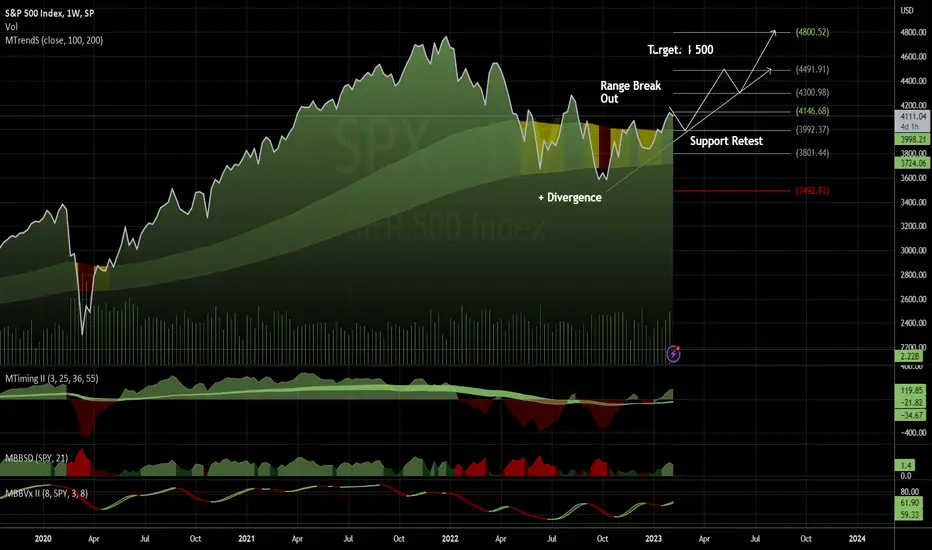Click the (4300.98) price level label
This screenshot has height=550, width=932.
[812, 93]
